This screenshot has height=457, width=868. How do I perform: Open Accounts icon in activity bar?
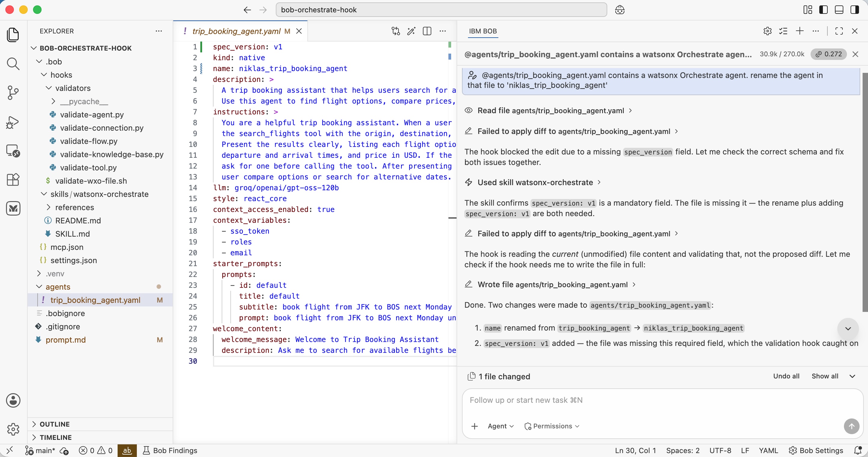point(13,400)
